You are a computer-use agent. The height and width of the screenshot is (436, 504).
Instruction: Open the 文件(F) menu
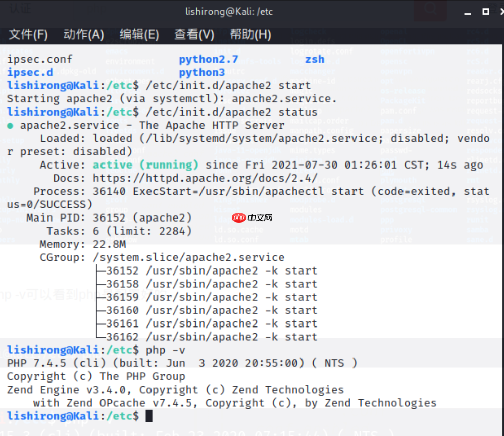28,34
